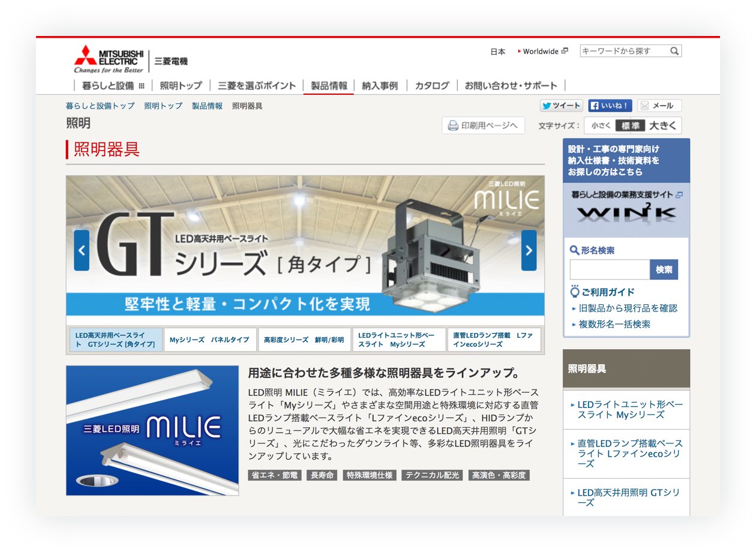
Task: Open the 印刷用ページへ print button
Action: pos(483,125)
